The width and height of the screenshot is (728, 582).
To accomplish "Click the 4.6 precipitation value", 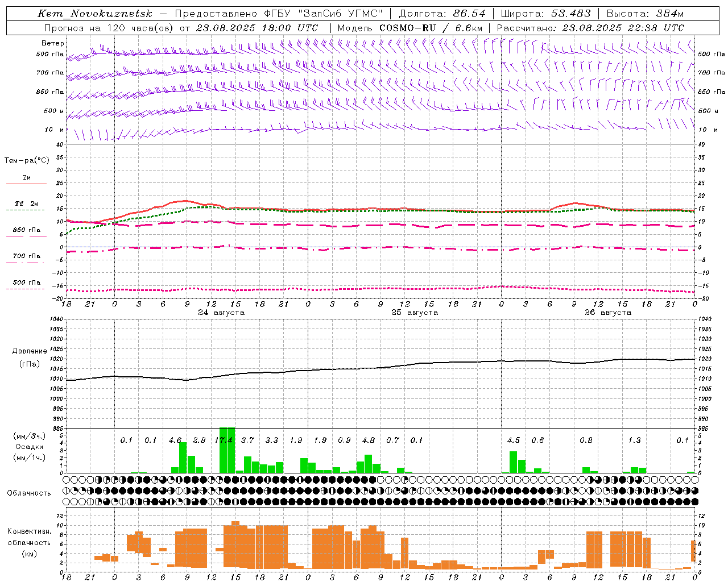I will click(175, 440).
